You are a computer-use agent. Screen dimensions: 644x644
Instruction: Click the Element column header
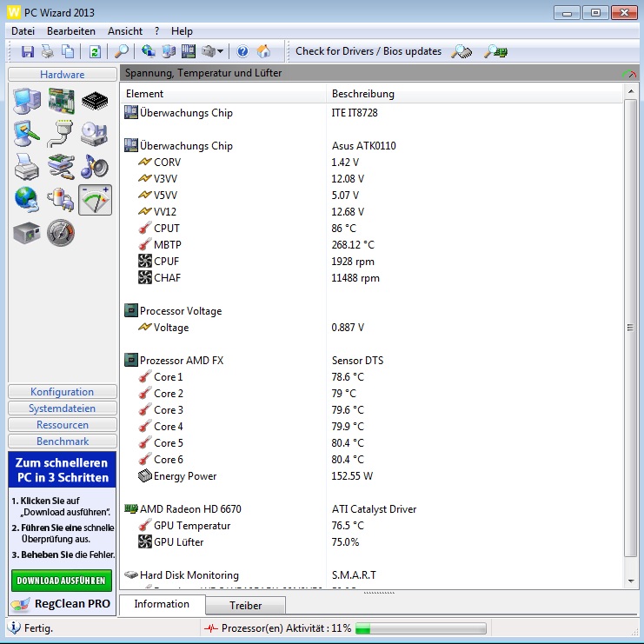tap(223, 94)
